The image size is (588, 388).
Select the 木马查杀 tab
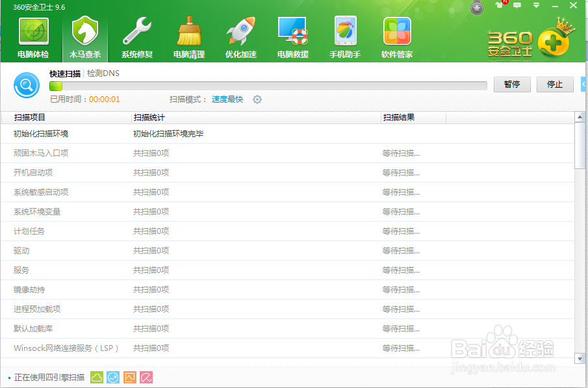[85, 36]
